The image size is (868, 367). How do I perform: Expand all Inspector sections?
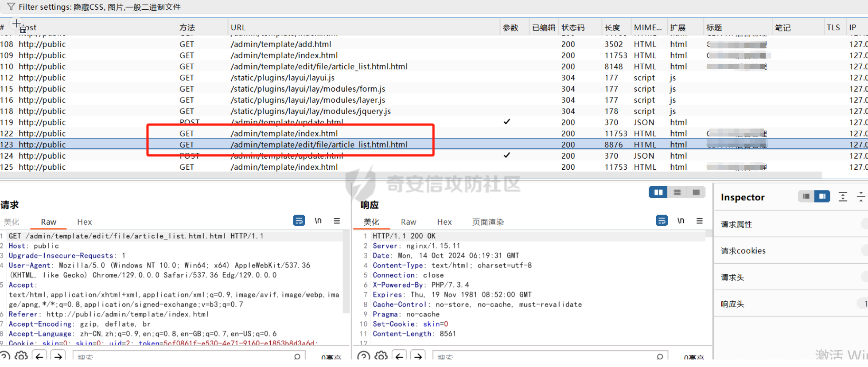(x=843, y=196)
